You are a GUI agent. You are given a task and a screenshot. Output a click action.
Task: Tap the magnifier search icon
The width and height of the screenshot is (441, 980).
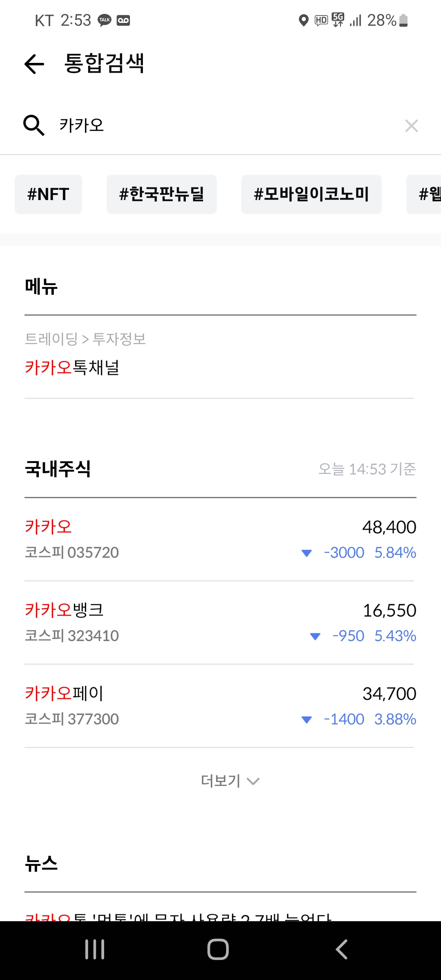tap(33, 125)
